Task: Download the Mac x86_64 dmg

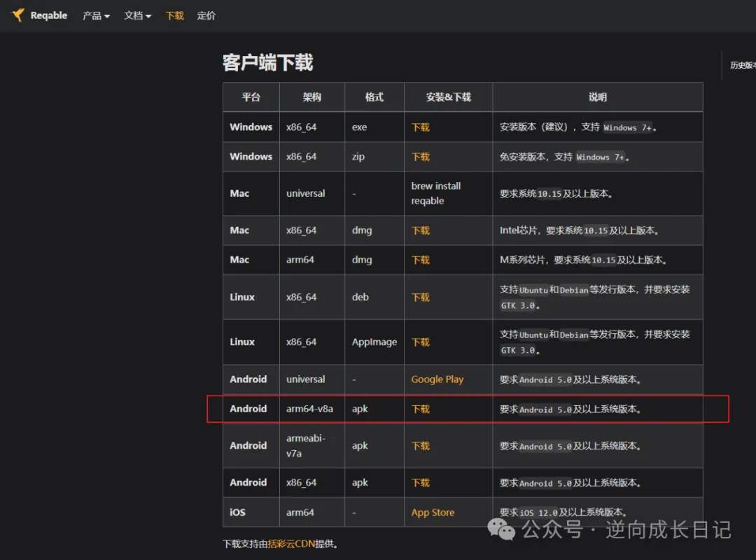Action: point(421,230)
